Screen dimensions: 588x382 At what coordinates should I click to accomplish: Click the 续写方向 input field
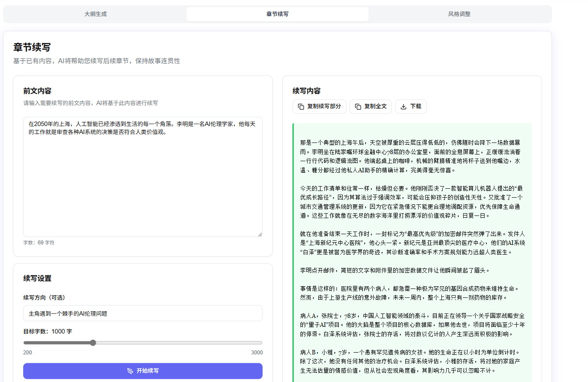143,313
